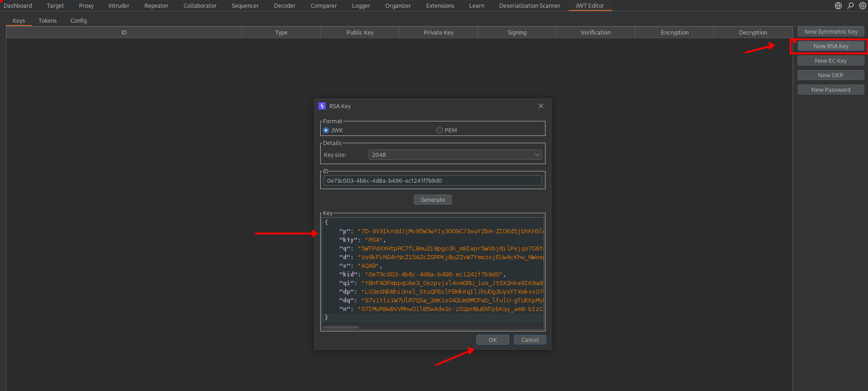This screenshot has width=868, height=391.
Task: Cancel the RSA Key dialog
Action: [x=530, y=340]
